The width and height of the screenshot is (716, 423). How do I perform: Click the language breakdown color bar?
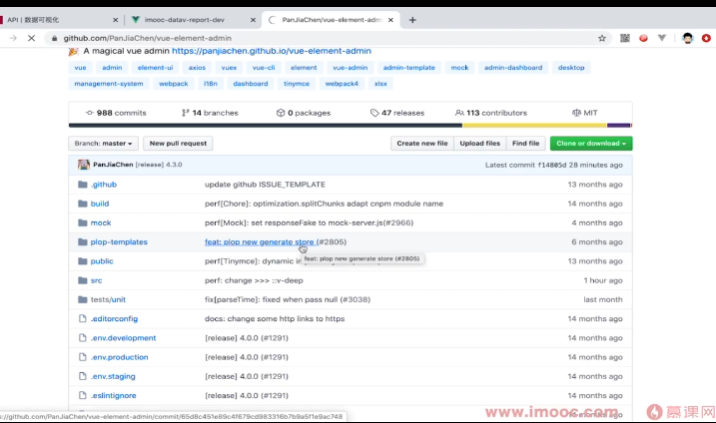(x=350, y=125)
